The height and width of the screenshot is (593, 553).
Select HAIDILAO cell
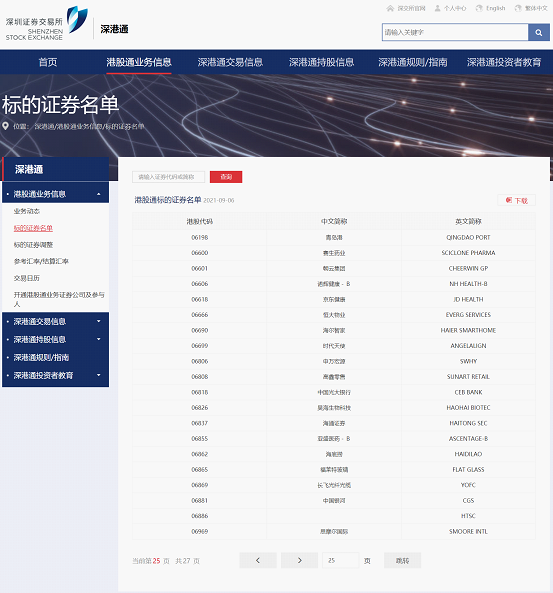(x=468, y=454)
